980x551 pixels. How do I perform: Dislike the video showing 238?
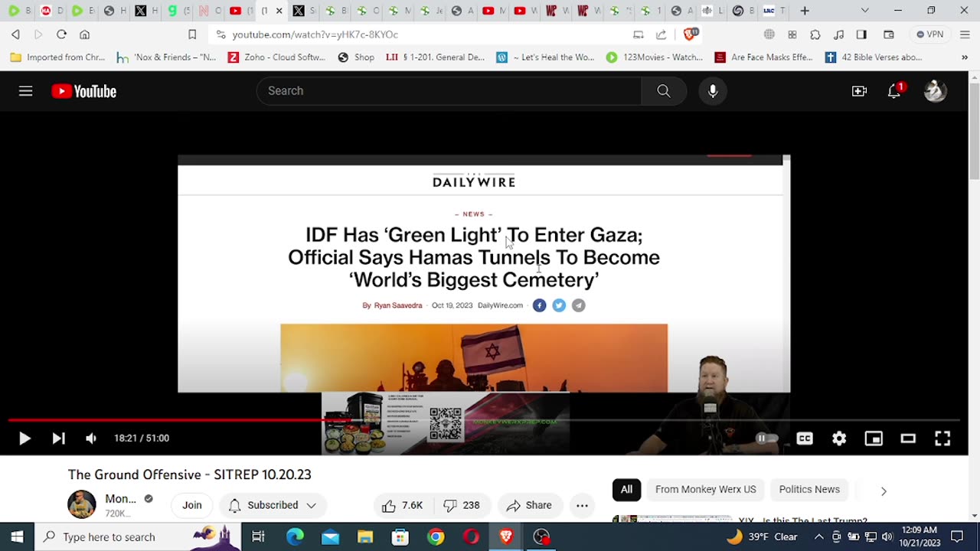point(462,505)
